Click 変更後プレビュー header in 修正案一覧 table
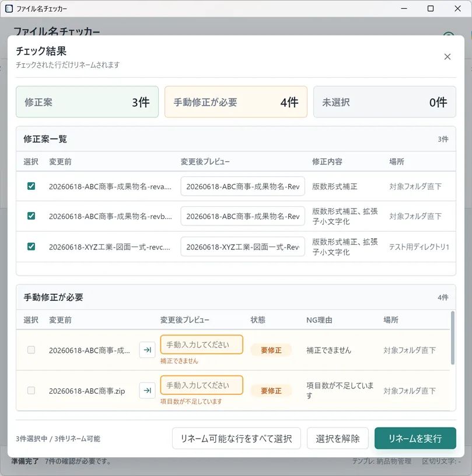Screen dimensions: 472x476 pyautogui.click(x=205, y=162)
